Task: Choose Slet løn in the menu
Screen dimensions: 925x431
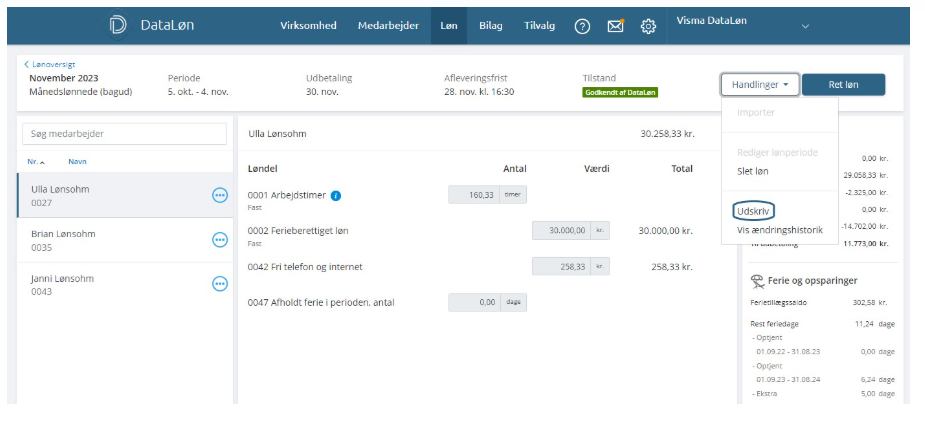Action: tap(753, 171)
